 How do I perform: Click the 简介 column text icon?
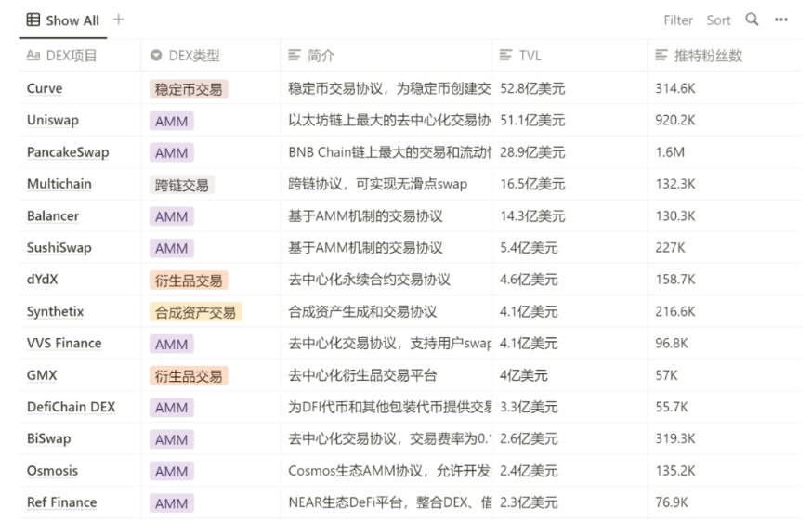pyautogui.click(x=295, y=55)
